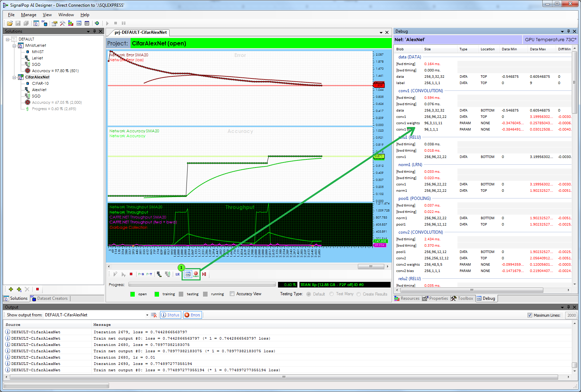Click the red single-step icon in project toolbar
This screenshot has width=581, height=392.
[x=204, y=274]
